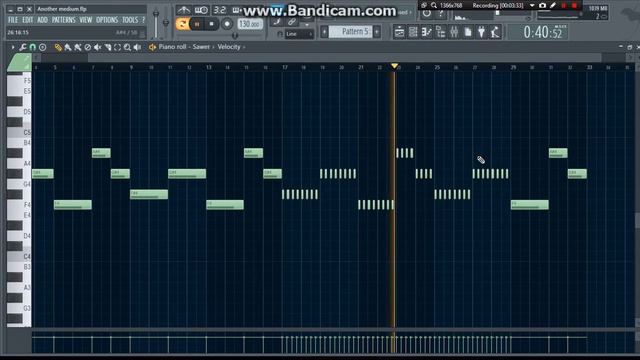Toggle the Piano roll window icon
The height and width of the screenshot is (360, 640).
[x=427, y=32]
